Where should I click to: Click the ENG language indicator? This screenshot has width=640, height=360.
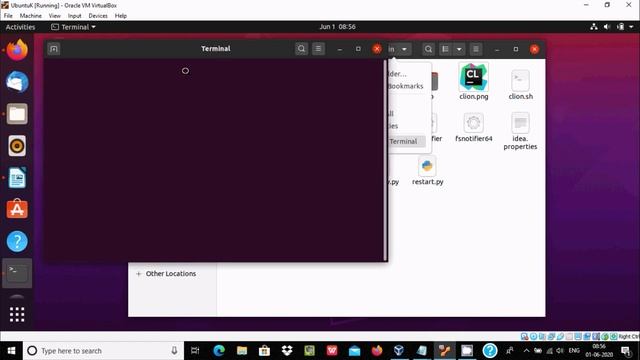(x=574, y=351)
